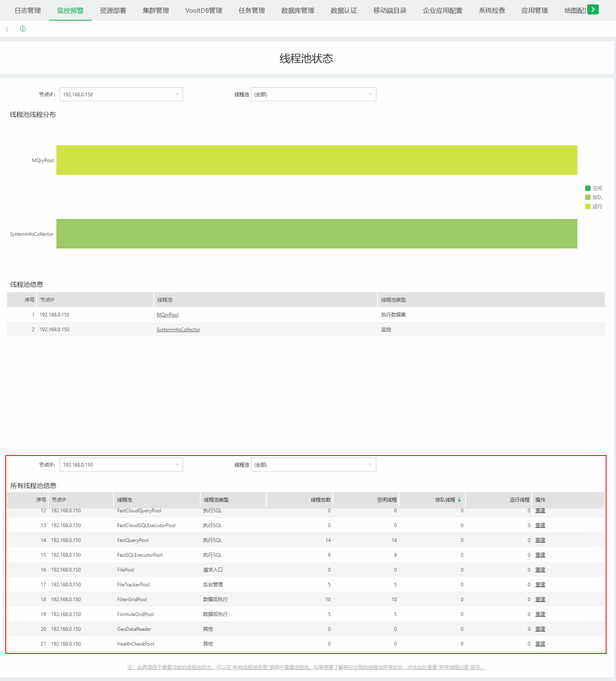
Task: Click 重建 for GeoDataReader row
Action: (540, 629)
